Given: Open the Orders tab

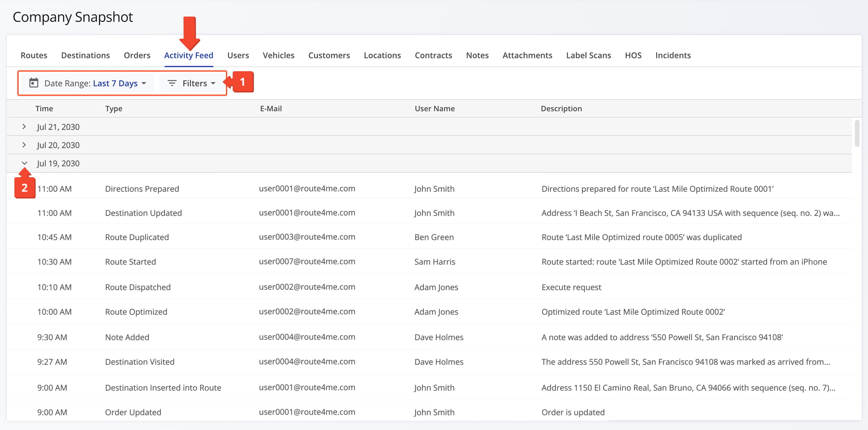Looking at the screenshot, I should point(137,55).
